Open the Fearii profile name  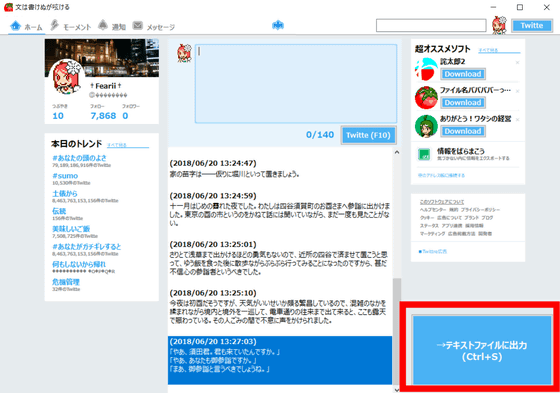click(x=106, y=86)
